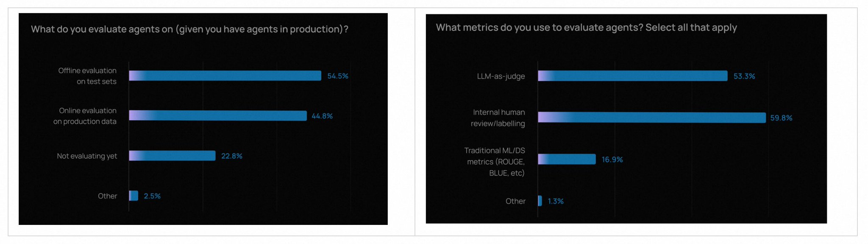Select the 22.8% value label
This screenshot has height=244, width=868.
click(x=232, y=156)
